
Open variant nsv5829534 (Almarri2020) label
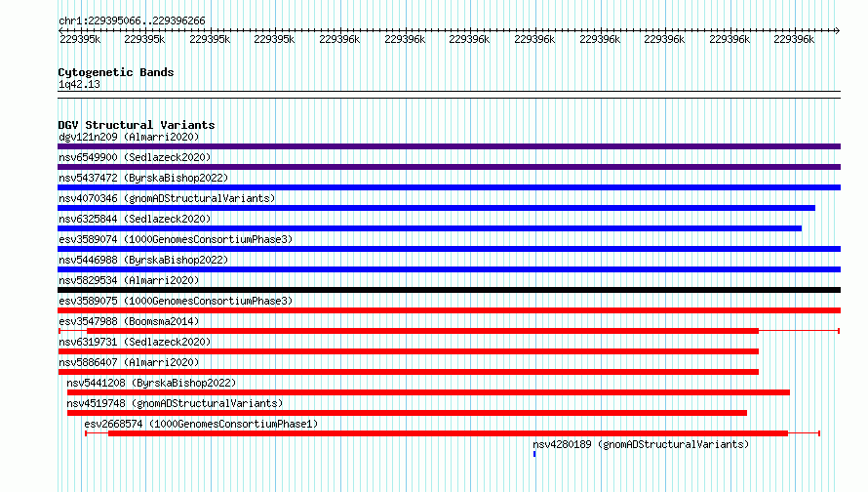pos(129,280)
